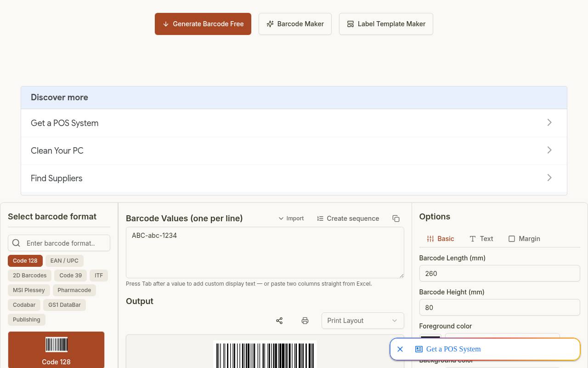Click the Barcode Values text area

coord(265,253)
